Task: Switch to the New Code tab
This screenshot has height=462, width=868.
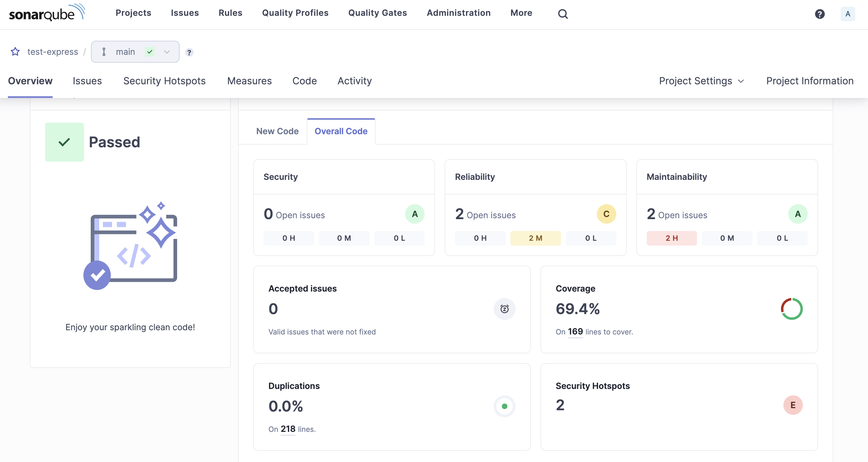Action: 277,131
